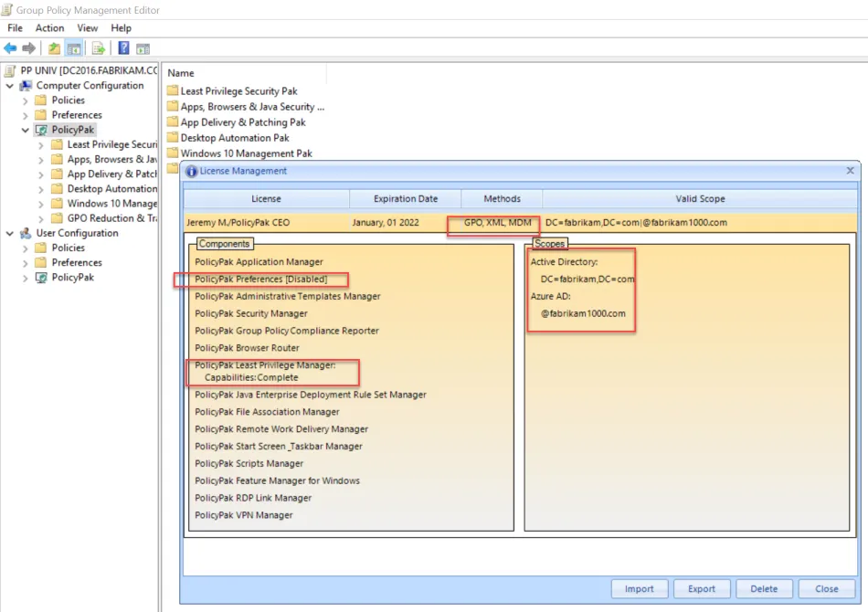This screenshot has height=612, width=868.
Task: Select Windows 10 Manage label in tree
Action: 111,204
